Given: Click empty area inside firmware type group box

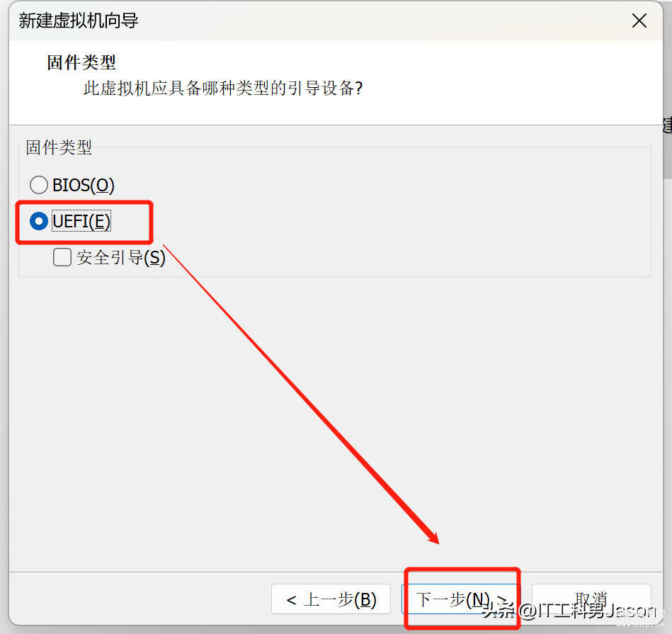Looking at the screenshot, I should click(x=386, y=215).
